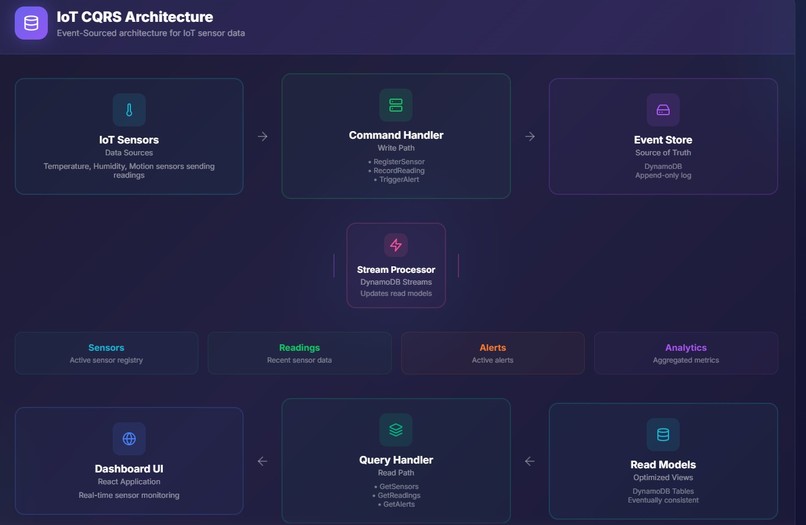The width and height of the screenshot is (806, 525).
Task: Open the Sensors active registry card
Action: pyautogui.click(x=106, y=353)
